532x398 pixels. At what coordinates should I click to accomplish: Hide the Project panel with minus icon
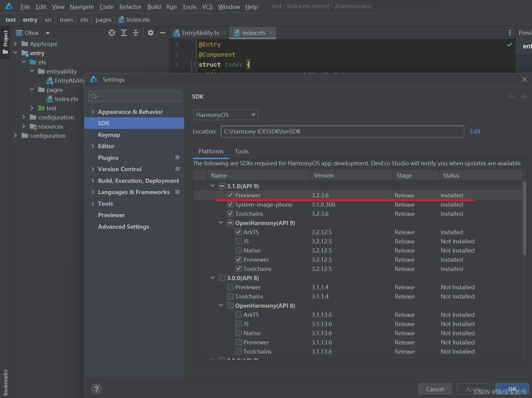[x=163, y=33]
